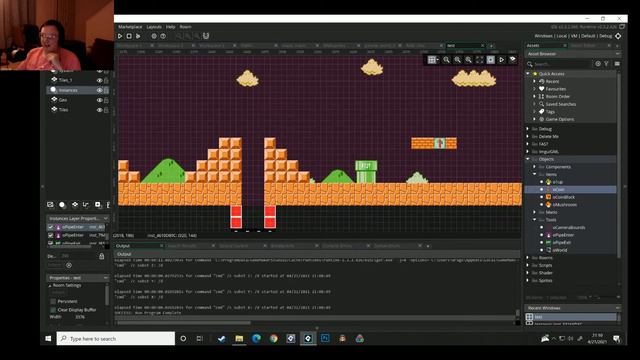Uncheck the first oPipeEnter instance checkbox
This screenshot has width=640, height=360.
click(51, 227)
